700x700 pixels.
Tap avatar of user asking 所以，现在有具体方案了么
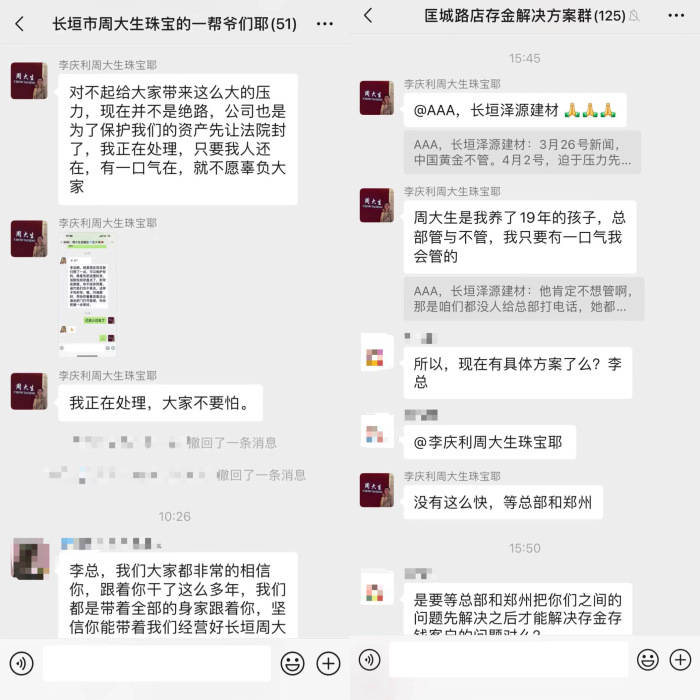(376, 356)
